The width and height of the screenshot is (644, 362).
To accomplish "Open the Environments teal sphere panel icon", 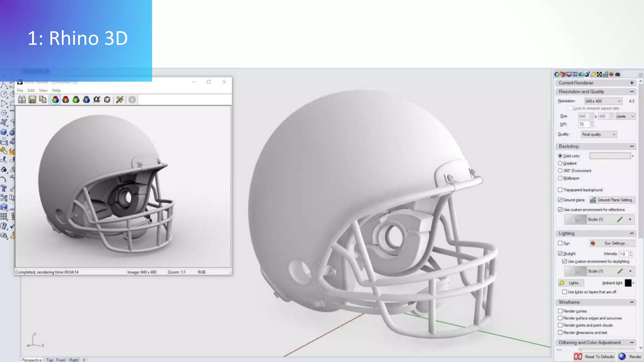I will click(581, 74).
